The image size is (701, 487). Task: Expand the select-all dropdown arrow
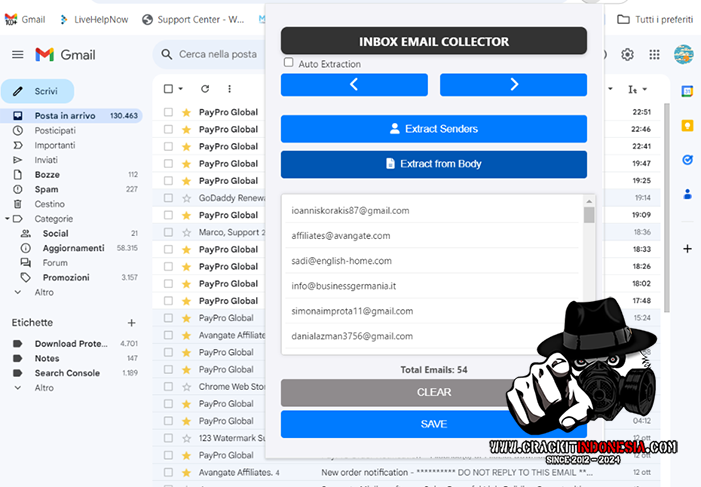181,89
